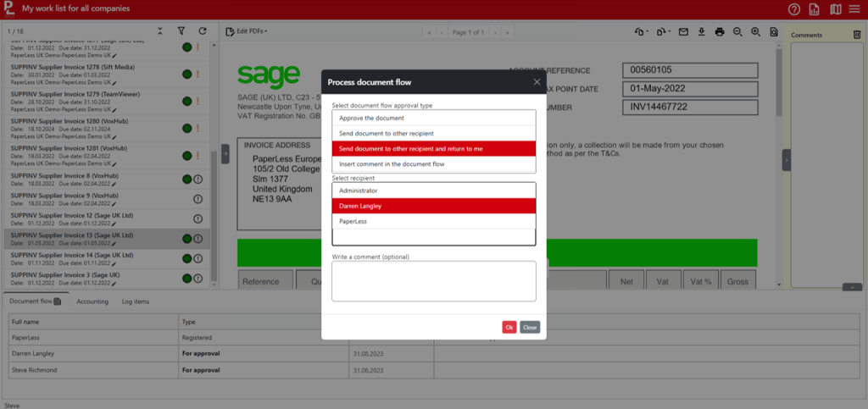Click the filter funnel icon in work list
868x409 pixels.
181,31
